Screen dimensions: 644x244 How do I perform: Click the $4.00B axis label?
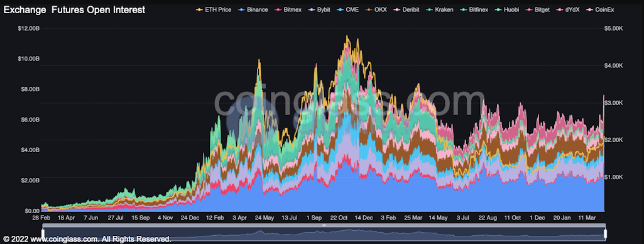30,150
